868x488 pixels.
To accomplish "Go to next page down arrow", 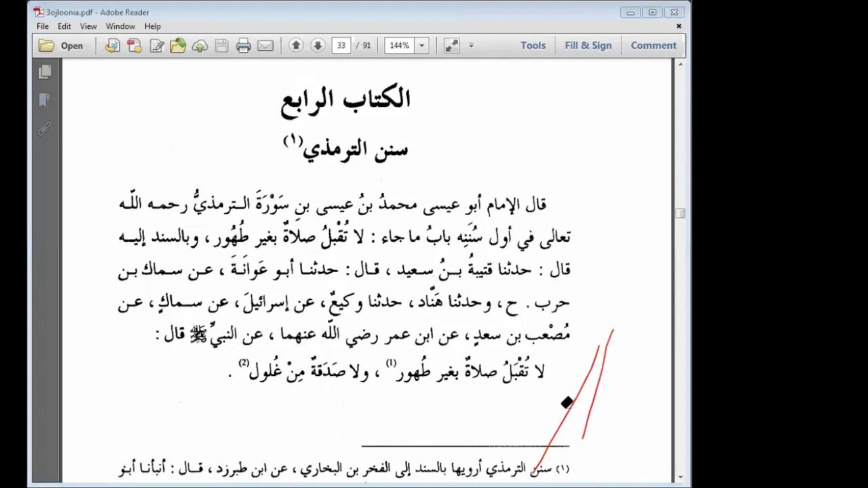I will click(317, 45).
